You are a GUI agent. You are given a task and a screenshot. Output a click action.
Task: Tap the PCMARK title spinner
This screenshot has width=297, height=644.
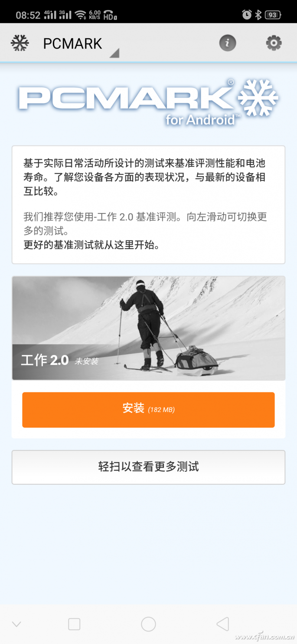tap(72, 43)
